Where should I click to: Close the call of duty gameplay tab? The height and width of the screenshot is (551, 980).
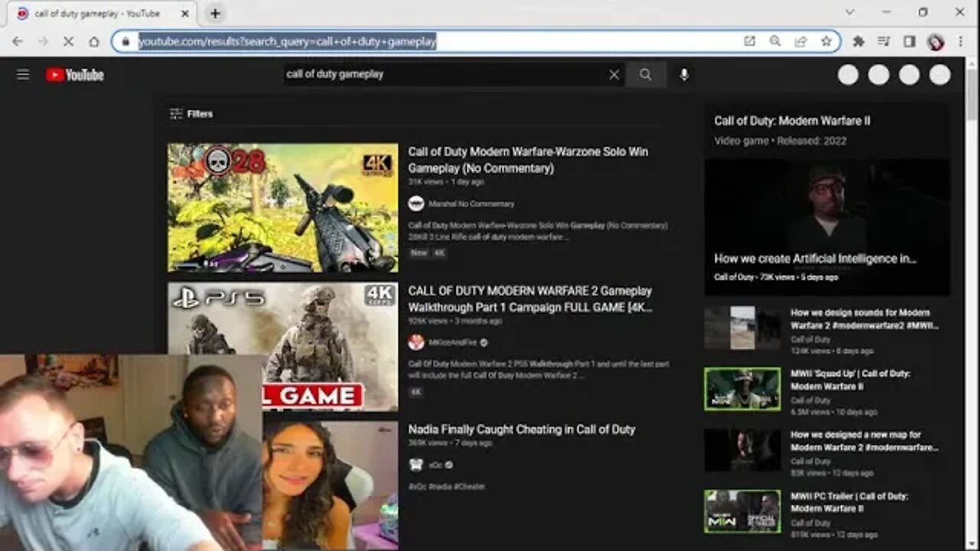click(185, 14)
